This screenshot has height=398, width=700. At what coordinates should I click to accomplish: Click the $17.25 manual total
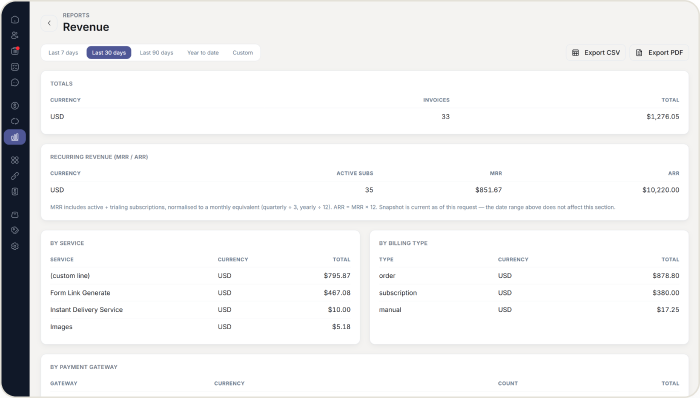coord(668,310)
